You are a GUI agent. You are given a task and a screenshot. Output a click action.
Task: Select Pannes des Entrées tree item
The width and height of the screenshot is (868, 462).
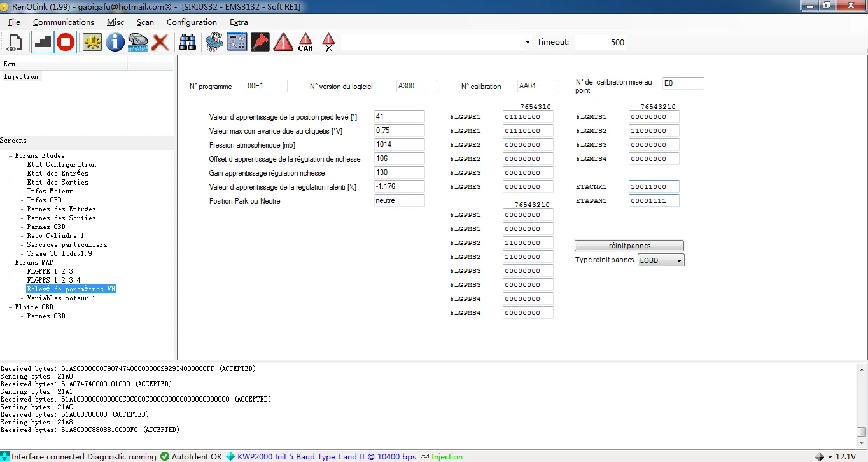click(61, 209)
